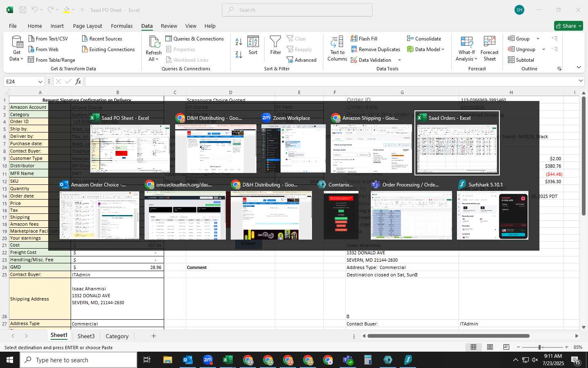The width and height of the screenshot is (588, 368).
Task: Click the vertical scrollbar
Action: pos(584,155)
